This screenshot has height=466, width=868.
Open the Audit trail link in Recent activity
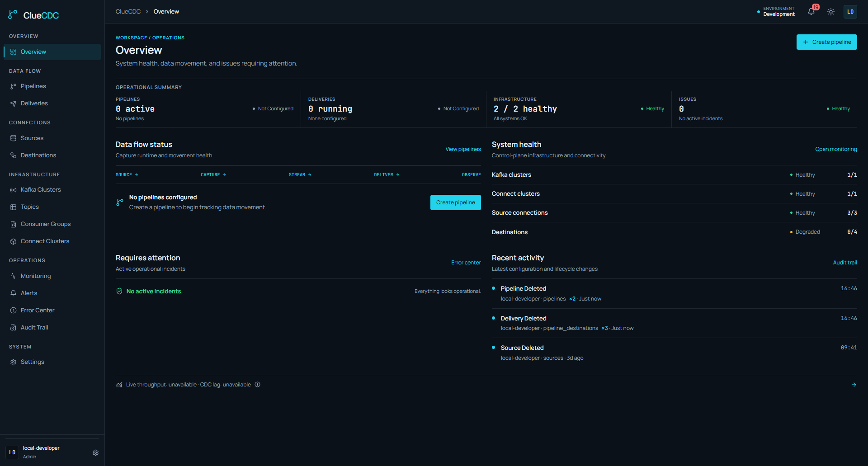[x=845, y=263]
